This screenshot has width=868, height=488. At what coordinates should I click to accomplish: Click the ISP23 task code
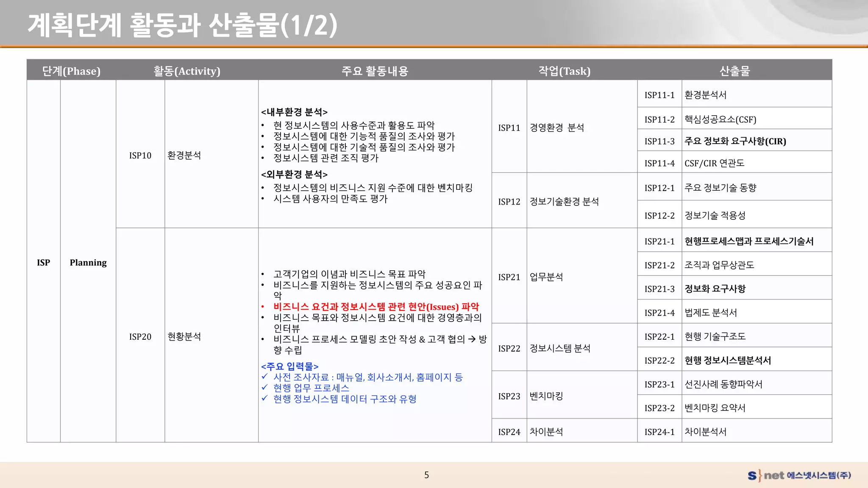point(509,396)
